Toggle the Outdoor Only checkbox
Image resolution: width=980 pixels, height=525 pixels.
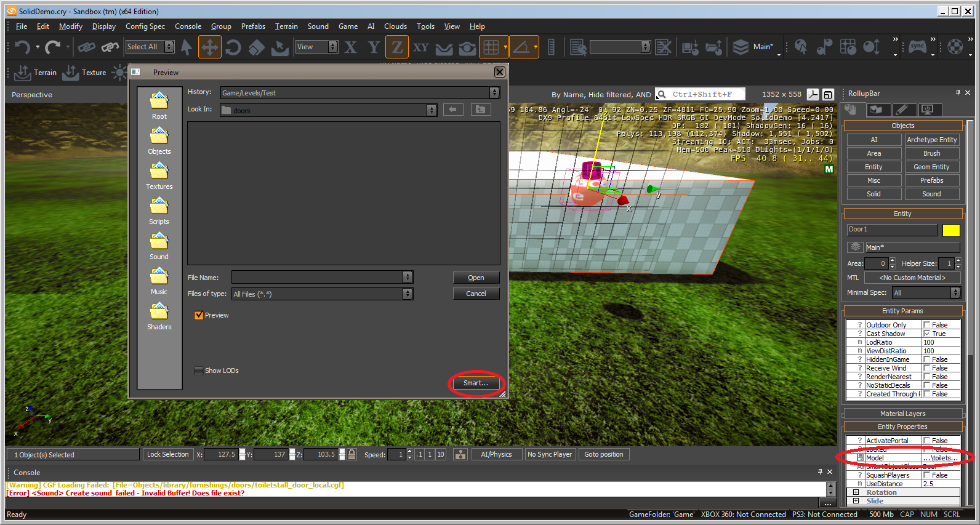click(x=926, y=325)
